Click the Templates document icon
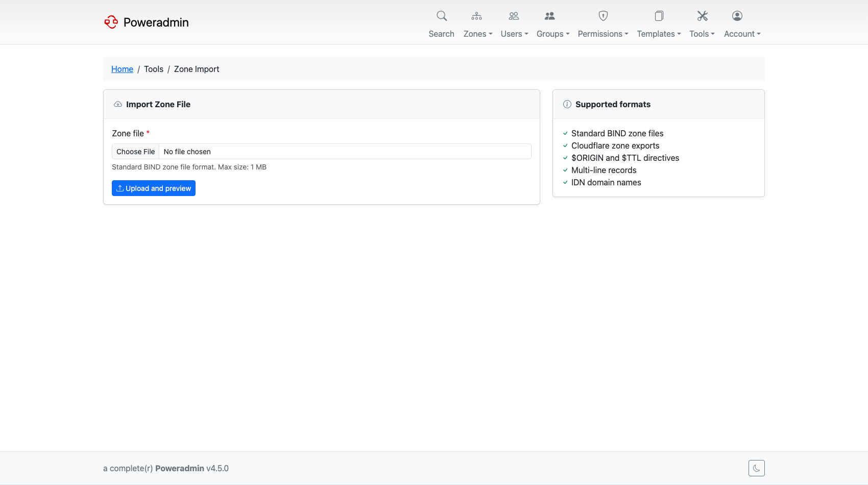 [x=659, y=16]
